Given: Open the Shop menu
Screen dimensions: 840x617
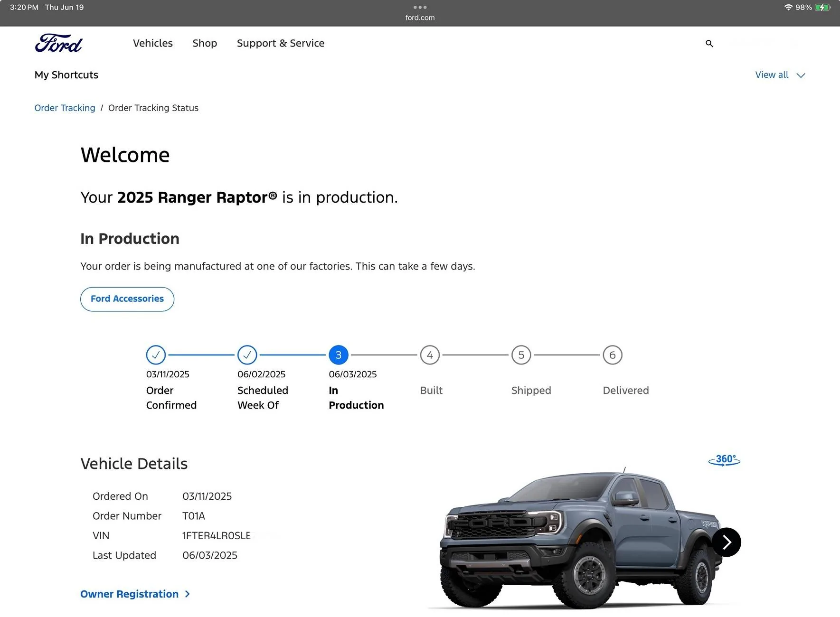Looking at the screenshot, I should [x=205, y=43].
